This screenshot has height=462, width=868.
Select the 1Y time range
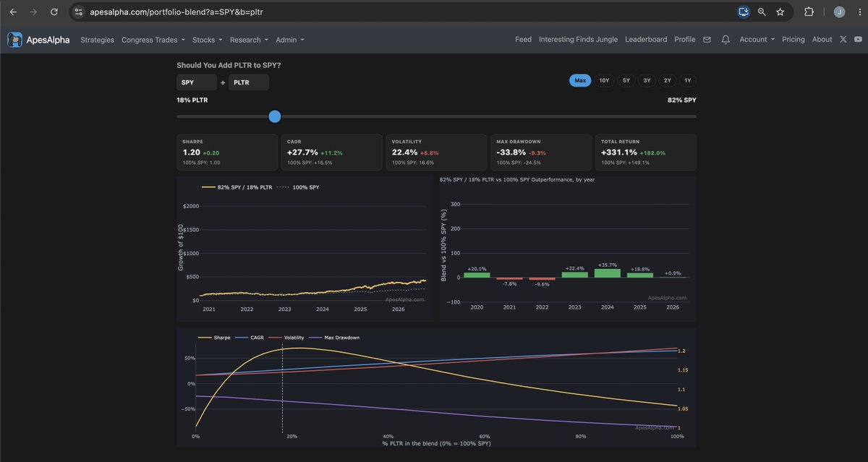point(688,80)
